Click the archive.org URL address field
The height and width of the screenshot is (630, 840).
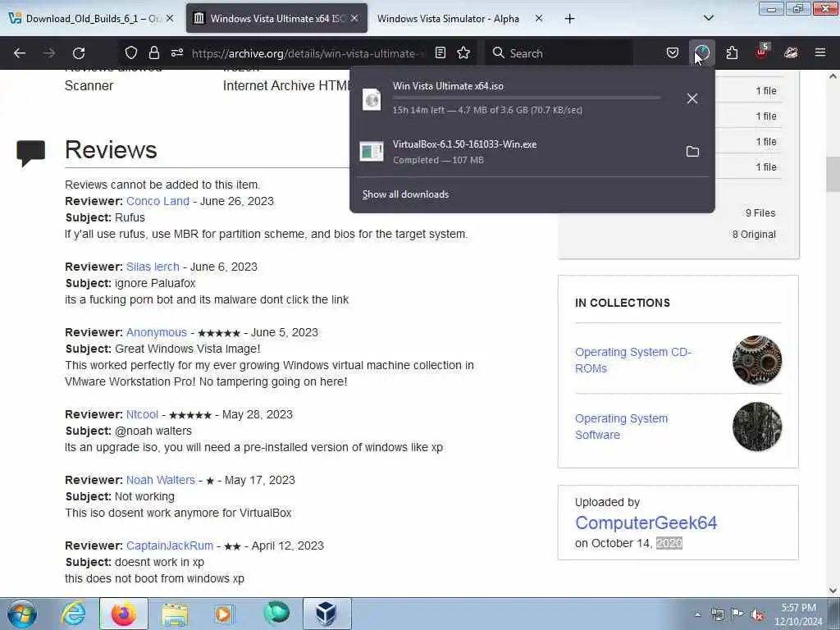[308, 53]
